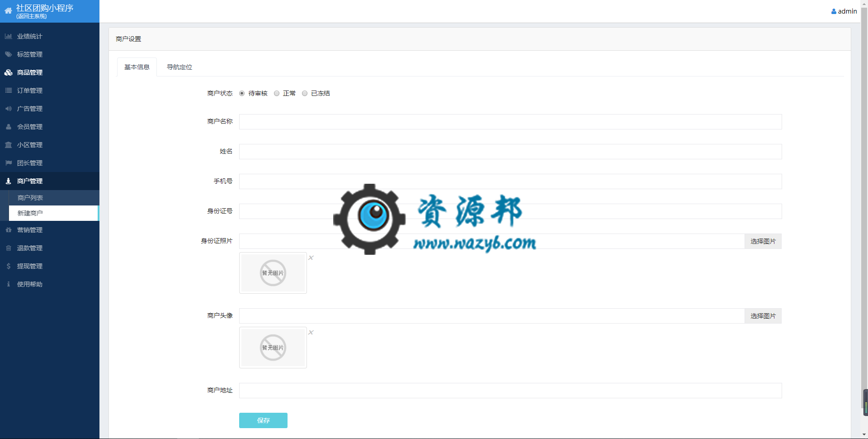Go to 商户列表 submenu

pos(54,198)
